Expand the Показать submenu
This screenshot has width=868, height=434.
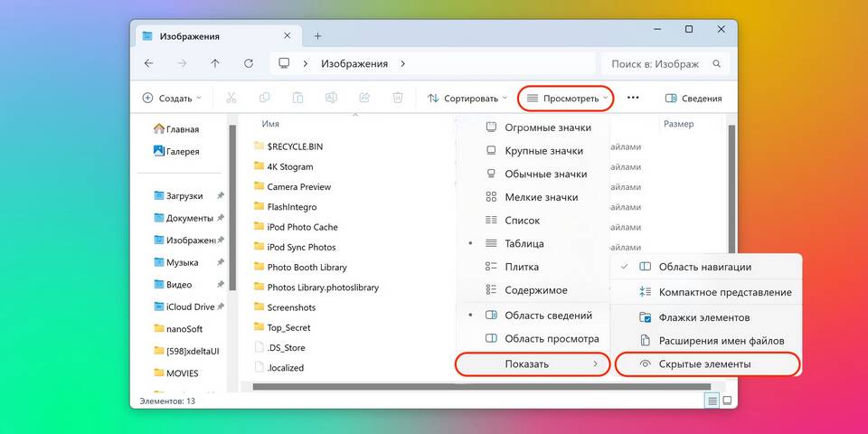(x=533, y=364)
